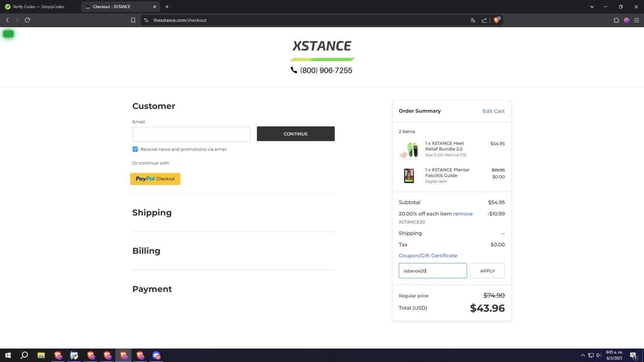Screen dimensions: 644x362
Task: Open taskbar search icon
Action: click(24, 355)
